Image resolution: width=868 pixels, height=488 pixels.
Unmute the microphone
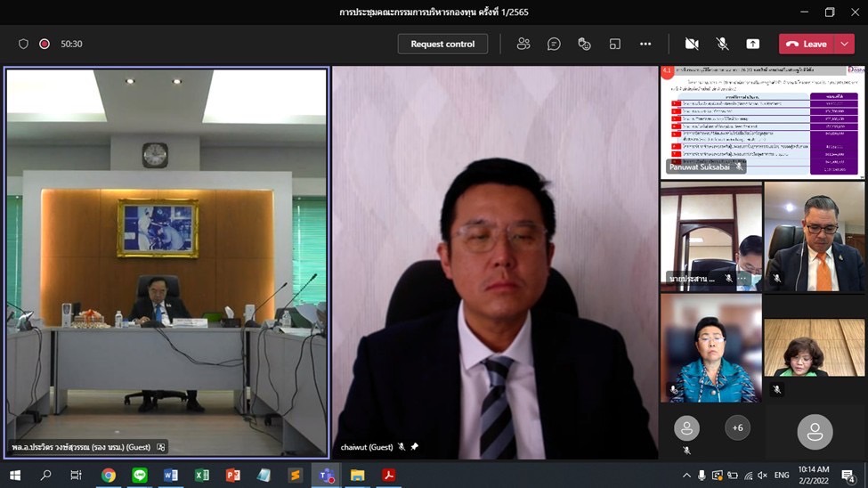[x=722, y=44]
